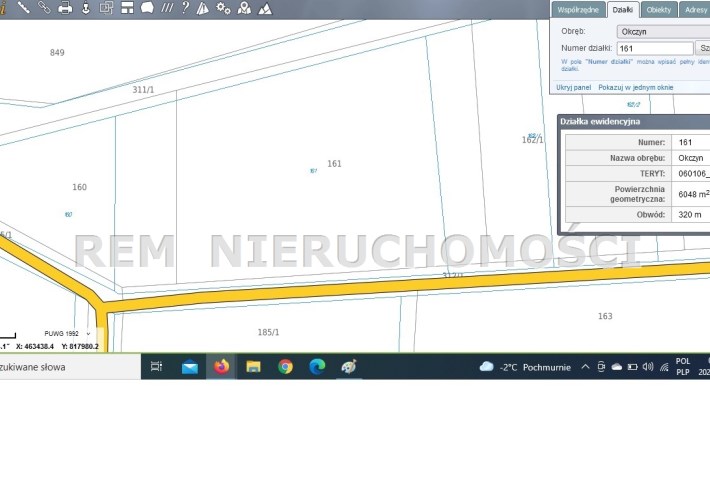Click the map pin location icon
This screenshot has width=710, height=500.
point(244,8)
